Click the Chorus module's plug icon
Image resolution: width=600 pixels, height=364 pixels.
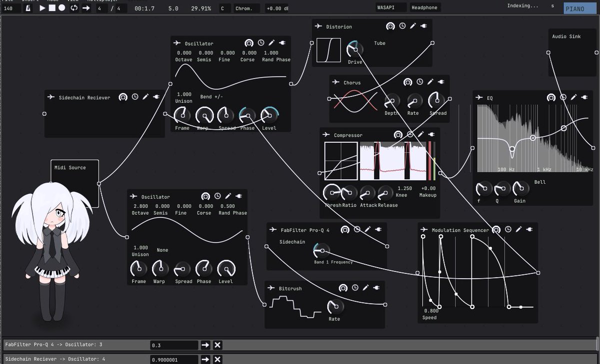coord(441,82)
